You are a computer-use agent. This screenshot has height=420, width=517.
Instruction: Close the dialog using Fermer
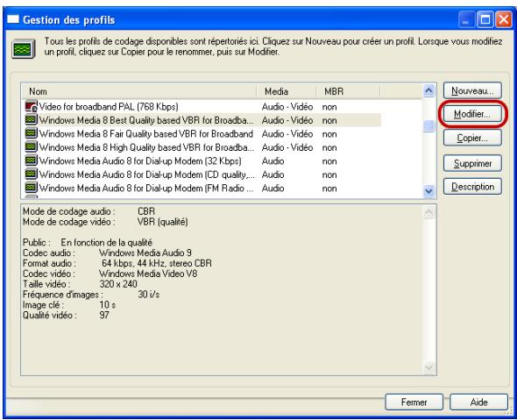click(x=414, y=402)
